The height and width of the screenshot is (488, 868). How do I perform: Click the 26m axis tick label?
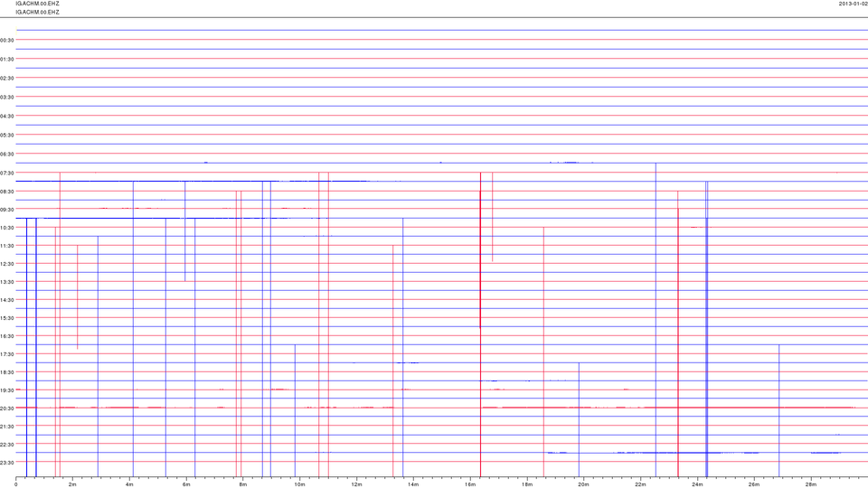tap(754, 484)
